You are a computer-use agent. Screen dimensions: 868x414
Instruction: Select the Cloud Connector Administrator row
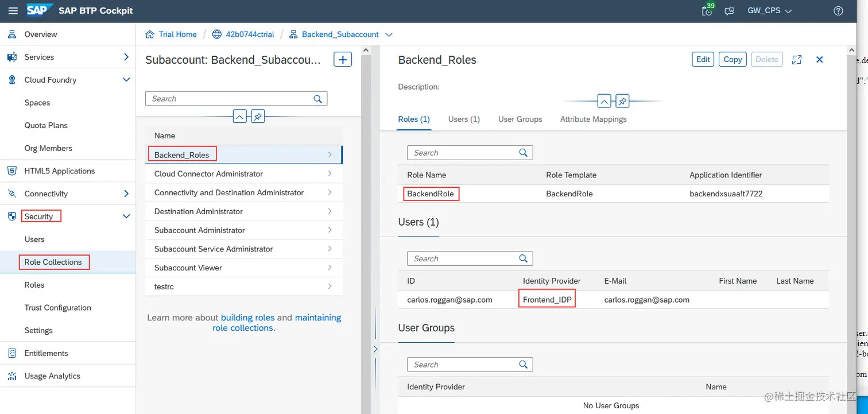[x=244, y=174]
